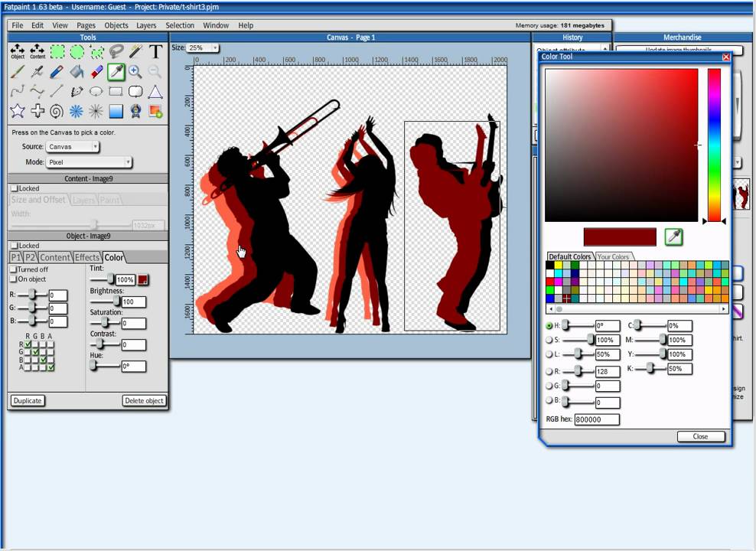
Task: Select the Text tool
Action: pos(155,52)
